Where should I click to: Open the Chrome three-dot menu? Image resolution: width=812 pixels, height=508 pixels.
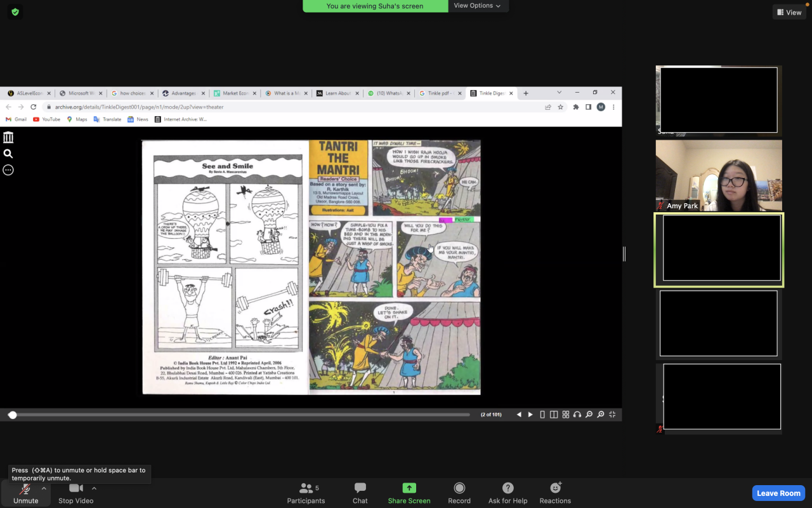(613, 107)
